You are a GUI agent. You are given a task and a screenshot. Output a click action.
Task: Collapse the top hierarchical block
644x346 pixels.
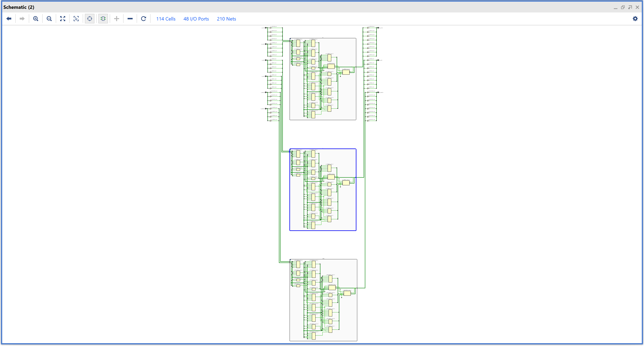coord(290,39)
